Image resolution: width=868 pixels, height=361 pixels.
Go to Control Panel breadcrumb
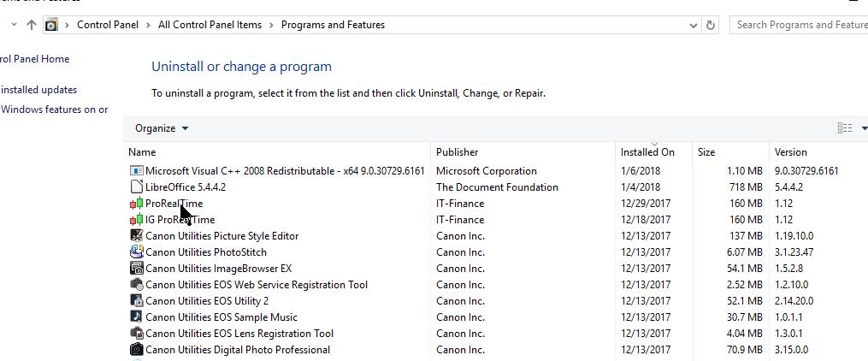click(108, 25)
